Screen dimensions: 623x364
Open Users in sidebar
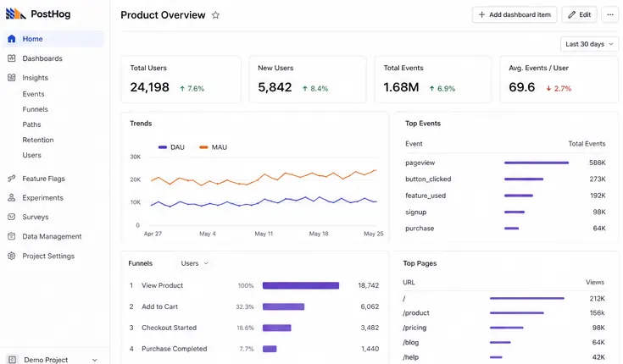click(32, 155)
